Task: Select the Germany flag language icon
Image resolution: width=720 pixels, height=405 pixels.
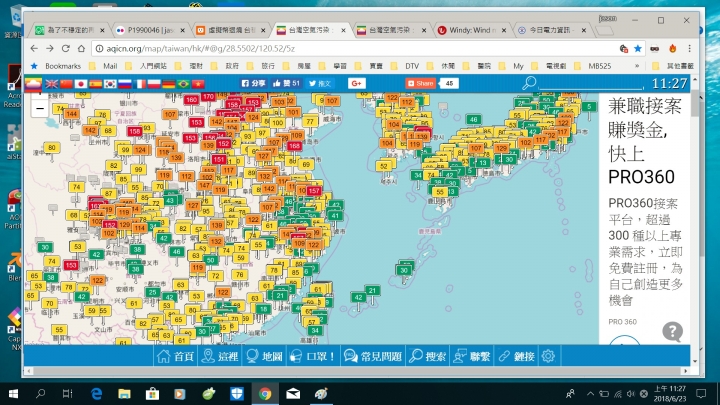Action: [x=169, y=84]
